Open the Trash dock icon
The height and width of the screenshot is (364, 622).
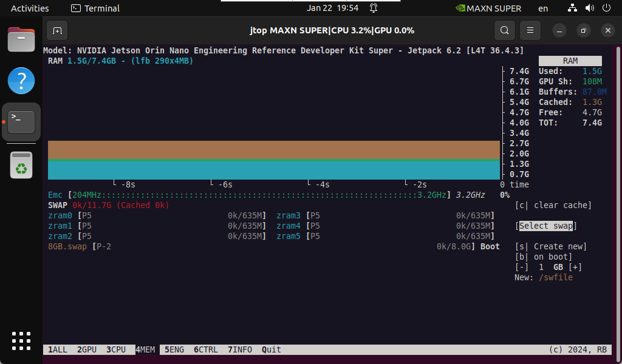(x=21, y=165)
